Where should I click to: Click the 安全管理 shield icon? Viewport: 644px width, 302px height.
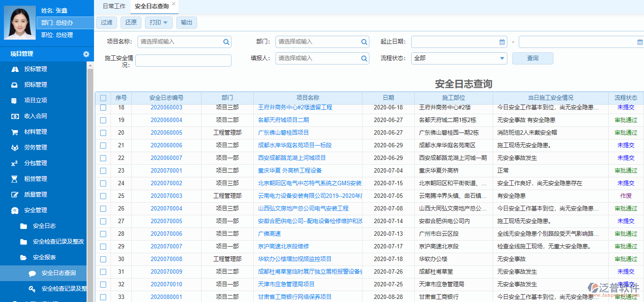pos(15,210)
